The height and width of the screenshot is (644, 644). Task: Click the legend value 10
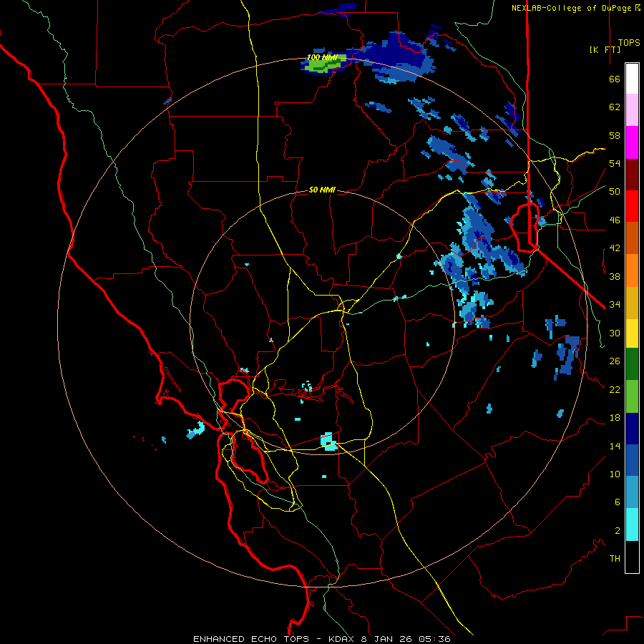coord(615,474)
